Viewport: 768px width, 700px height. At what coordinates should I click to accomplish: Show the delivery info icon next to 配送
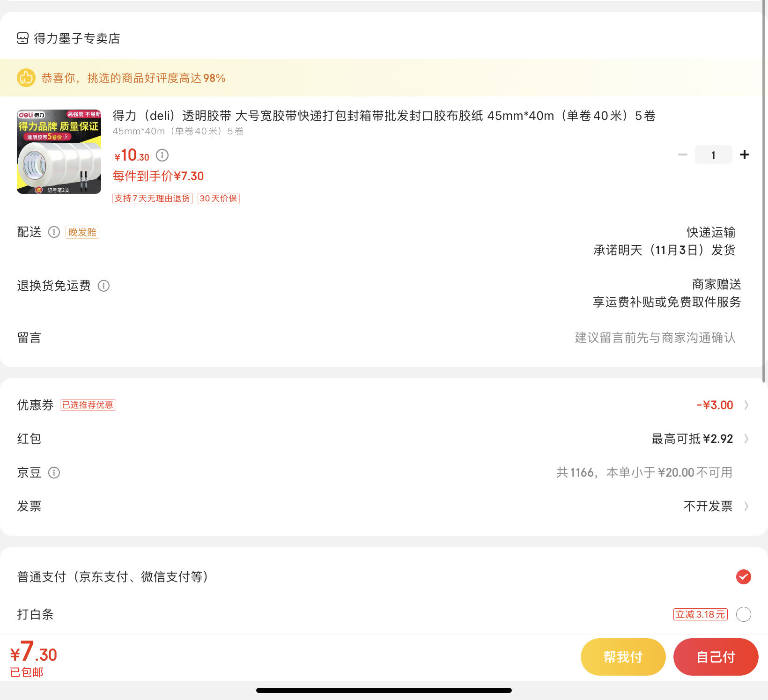[54, 232]
